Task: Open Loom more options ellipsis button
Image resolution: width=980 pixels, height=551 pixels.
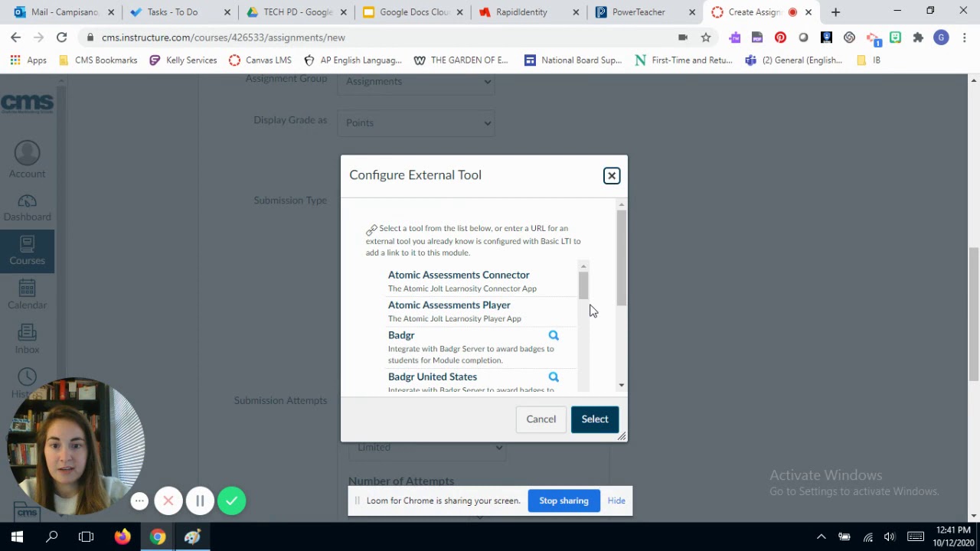Action: (139, 501)
